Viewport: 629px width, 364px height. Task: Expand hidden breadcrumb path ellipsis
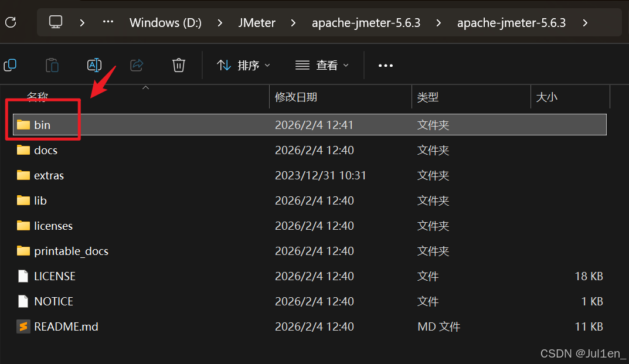click(108, 22)
